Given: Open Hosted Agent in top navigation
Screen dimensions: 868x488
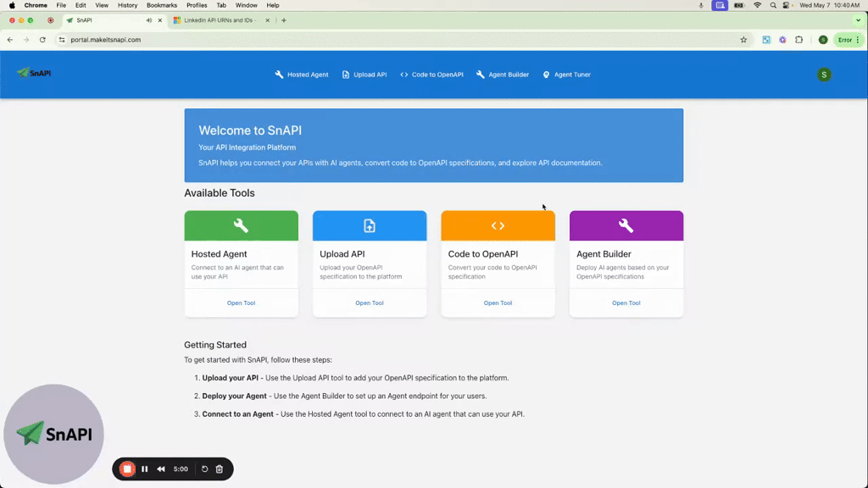Looking at the screenshot, I should pyautogui.click(x=302, y=75).
